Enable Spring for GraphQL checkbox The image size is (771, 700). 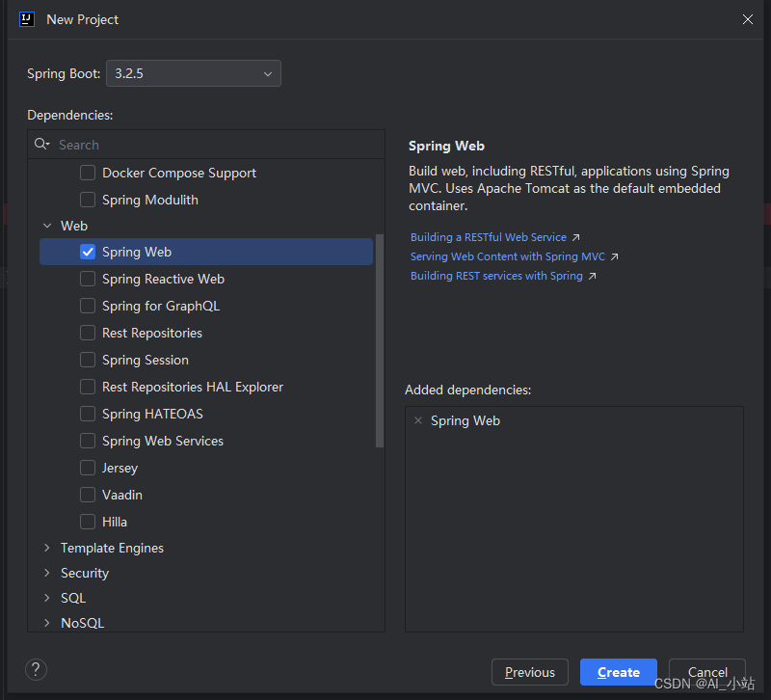[88, 306]
